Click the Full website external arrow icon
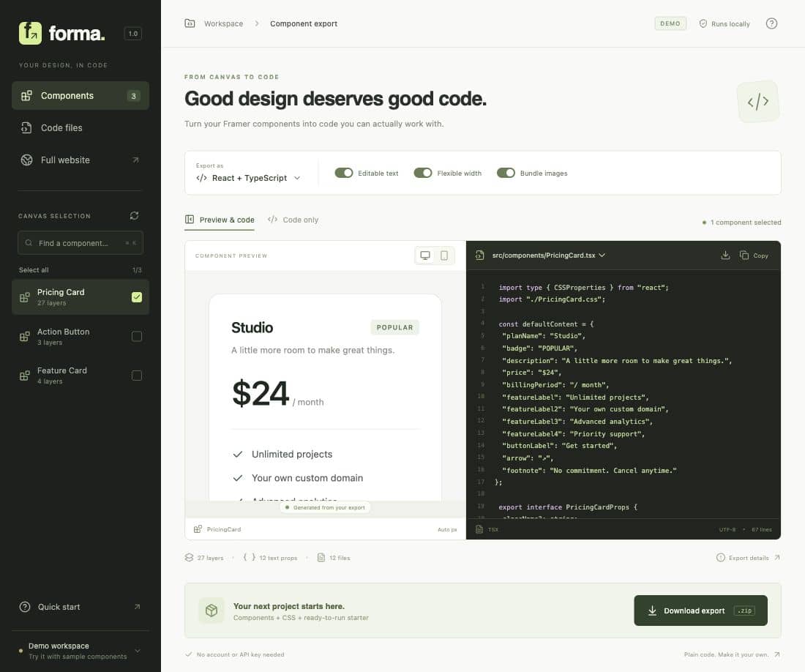The height and width of the screenshot is (672, 805). click(x=135, y=160)
